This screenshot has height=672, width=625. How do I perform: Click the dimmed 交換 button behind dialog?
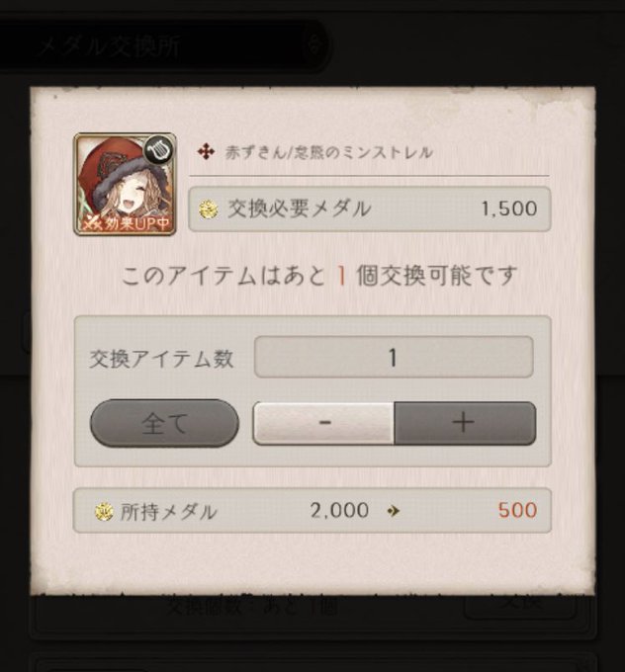(520, 605)
